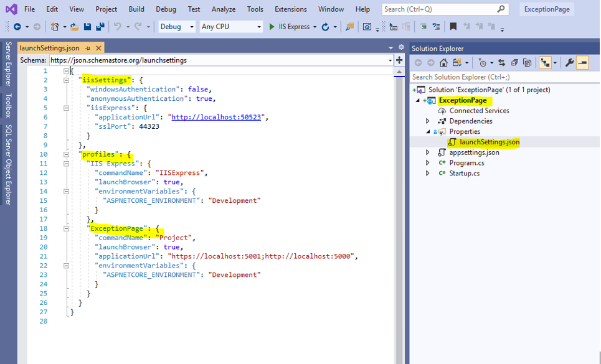Open Properties using the wrench icon
The image size is (601, 364).
[x=569, y=61]
